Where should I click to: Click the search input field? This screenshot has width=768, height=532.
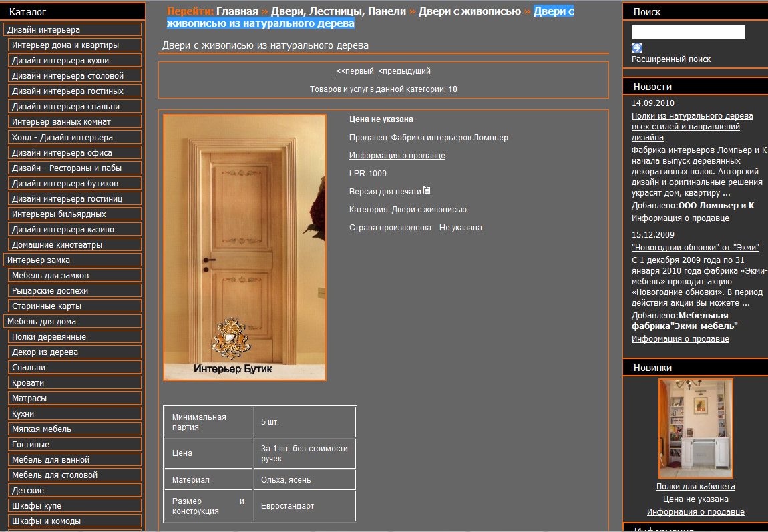click(688, 32)
